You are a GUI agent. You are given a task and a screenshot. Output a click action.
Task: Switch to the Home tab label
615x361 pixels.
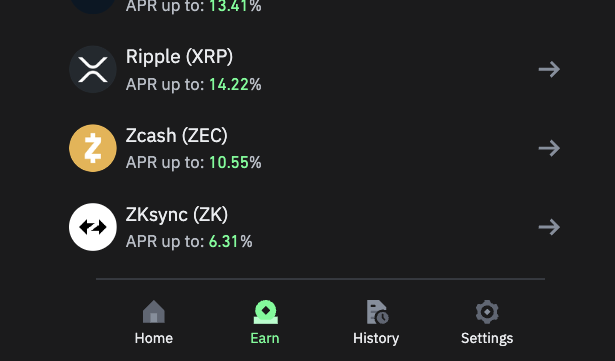pos(154,338)
